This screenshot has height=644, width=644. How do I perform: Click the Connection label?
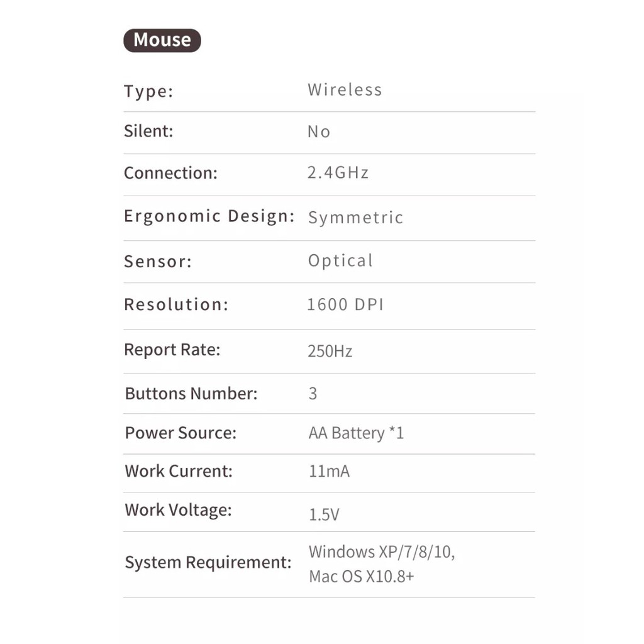(170, 173)
